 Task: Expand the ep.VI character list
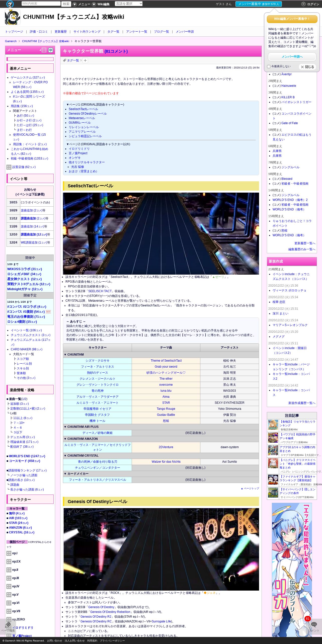(x=9, y=603)
